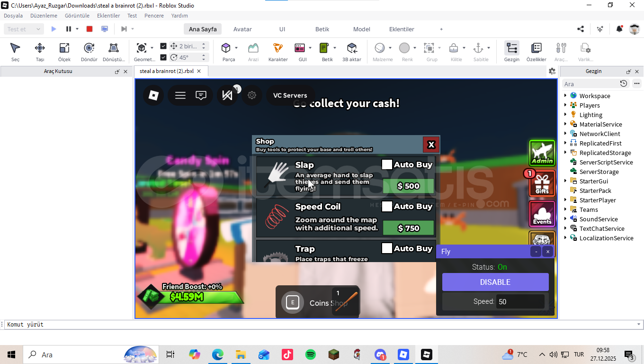Expand the StarterGui node
Screen dimensions: 644x364
[565, 181]
